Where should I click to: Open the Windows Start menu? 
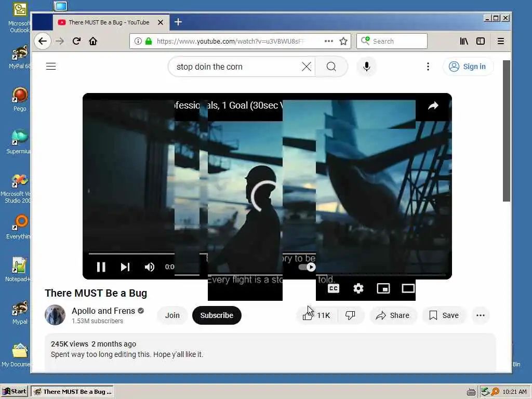click(14, 392)
